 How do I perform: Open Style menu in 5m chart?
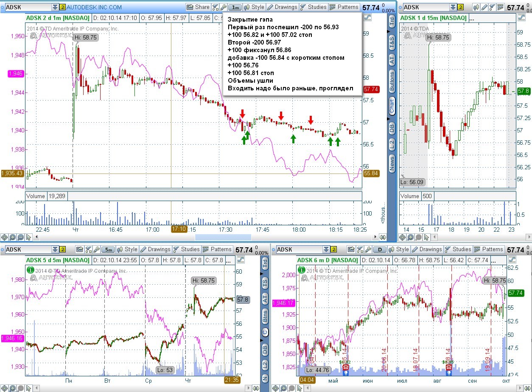point(127,249)
